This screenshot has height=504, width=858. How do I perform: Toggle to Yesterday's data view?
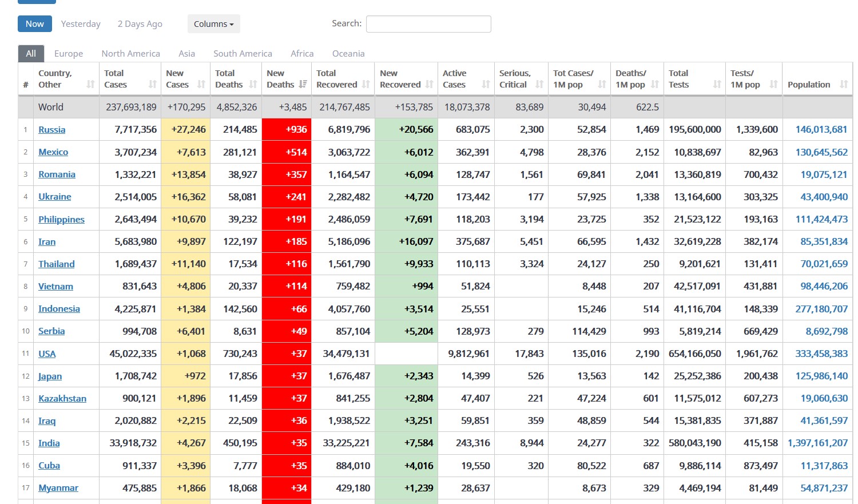click(x=81, y=24)
